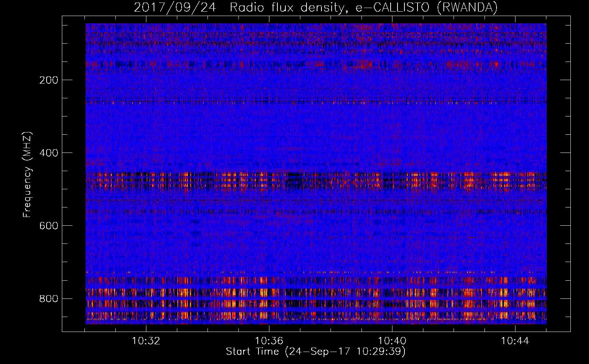The image size is (589, 364).
Task: Select the 'Start Time (24-Sep-17 10:29:39)' label
Action: 316,352
